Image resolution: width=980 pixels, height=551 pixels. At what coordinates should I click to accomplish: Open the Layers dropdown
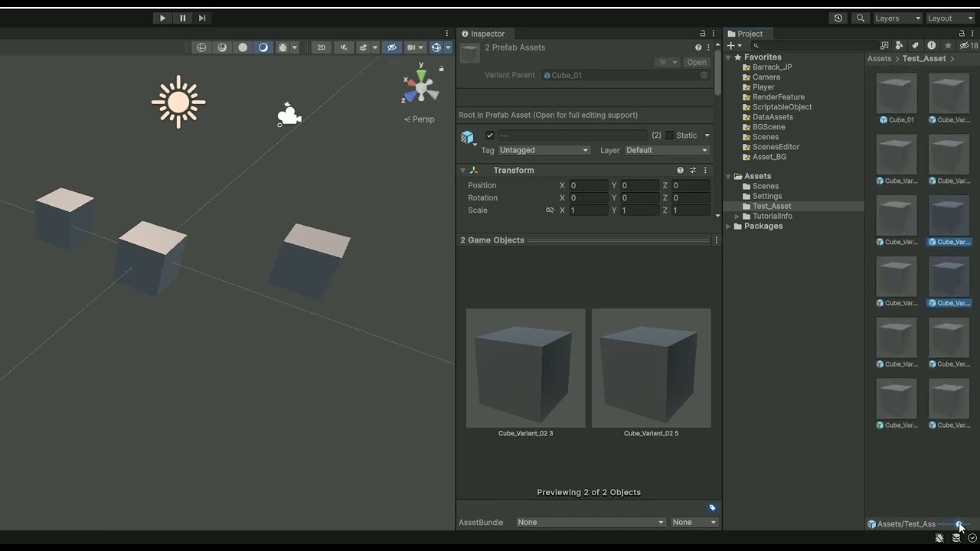pyautogui.click(x=897, y=18)
